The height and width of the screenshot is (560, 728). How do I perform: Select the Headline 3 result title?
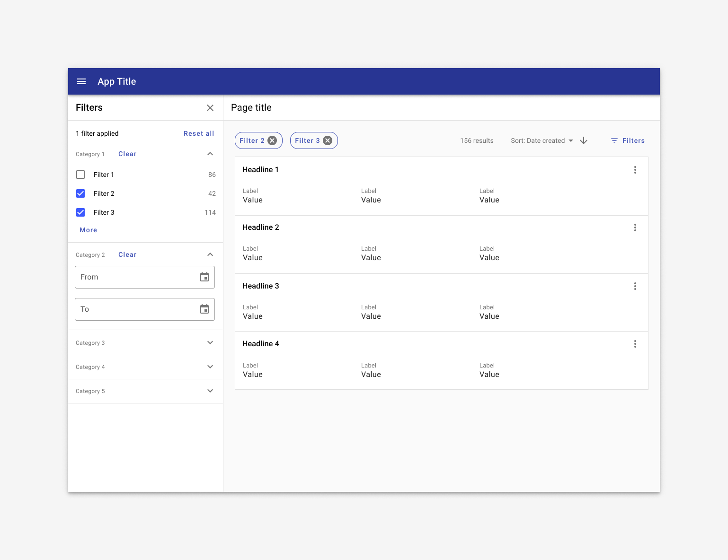pyautogui.click(x=261, y=286)
